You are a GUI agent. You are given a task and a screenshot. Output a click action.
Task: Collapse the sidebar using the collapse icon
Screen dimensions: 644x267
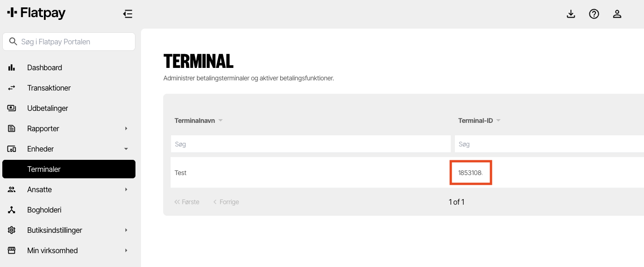[128, 14]
